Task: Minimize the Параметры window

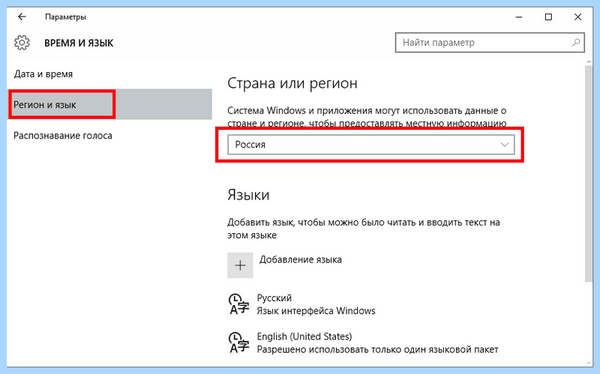Action: (519, 17)
